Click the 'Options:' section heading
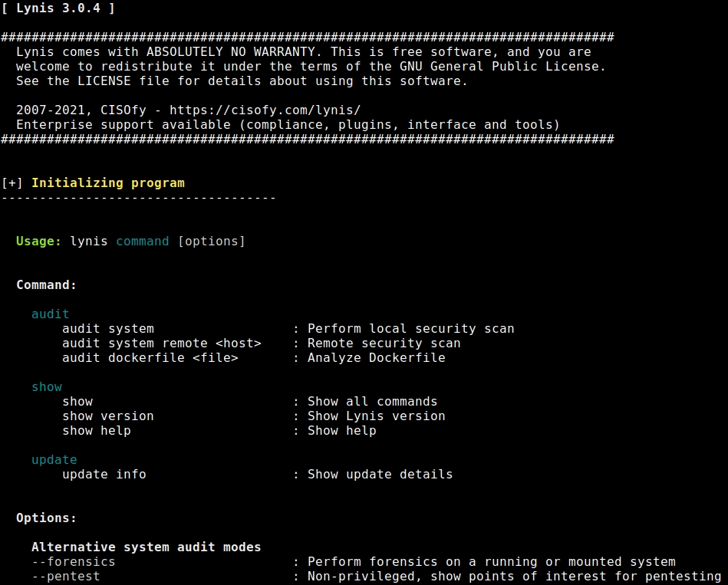728x585 pixels. coord(46,518)
